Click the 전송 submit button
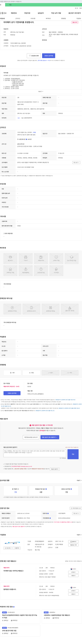This screenshot has width=82, height=644. [73, 454]
